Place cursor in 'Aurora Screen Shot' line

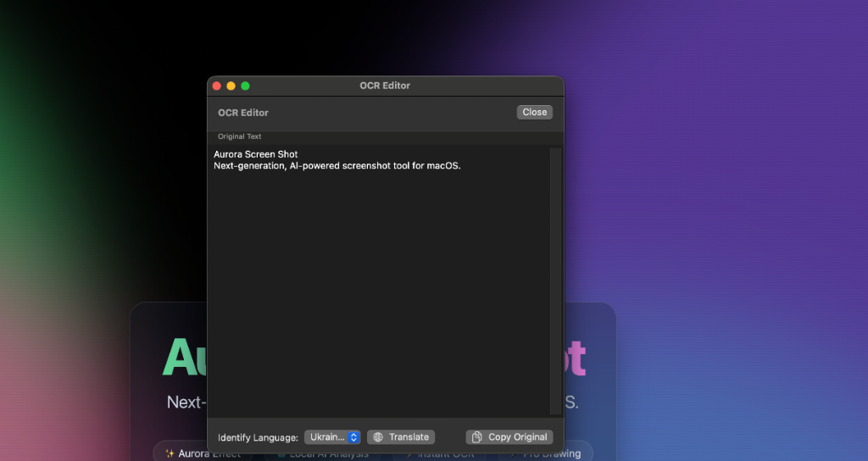(x=255, y=154)
